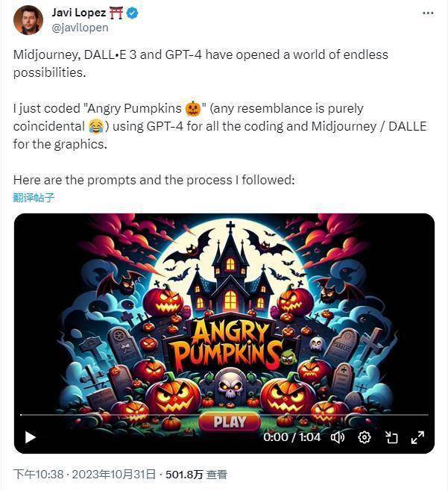Image resolution: width=448 pixels, height=491 pixels.
Task: Seek along the video progress bar
Action: click(224, 415)
